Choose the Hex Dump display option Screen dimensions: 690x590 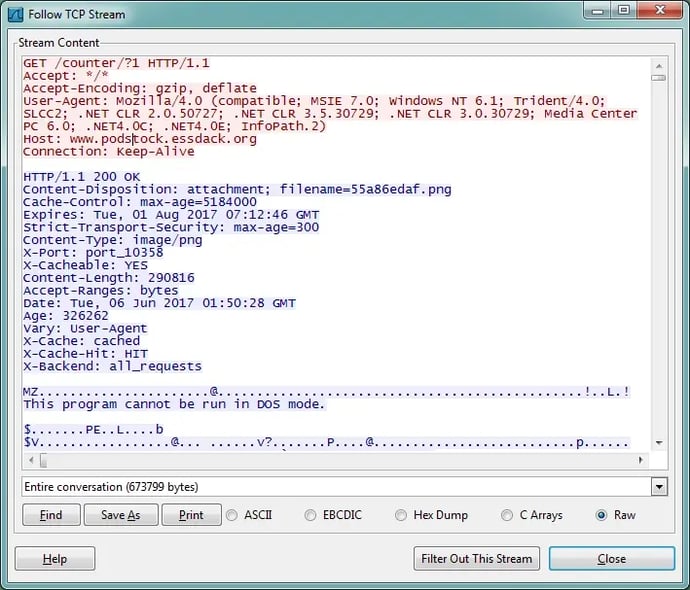(x=401, y=515)
